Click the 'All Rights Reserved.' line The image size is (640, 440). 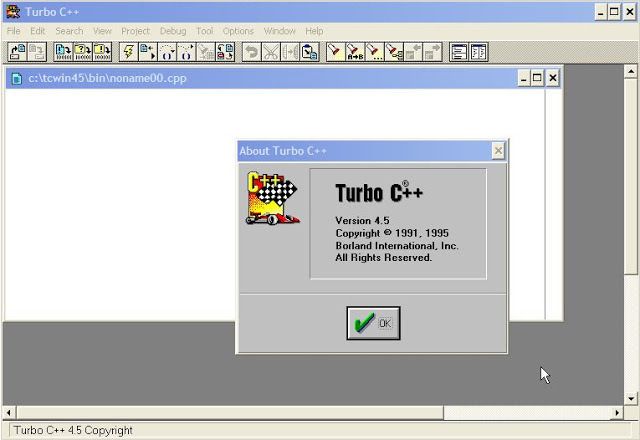tap(383, 258)
